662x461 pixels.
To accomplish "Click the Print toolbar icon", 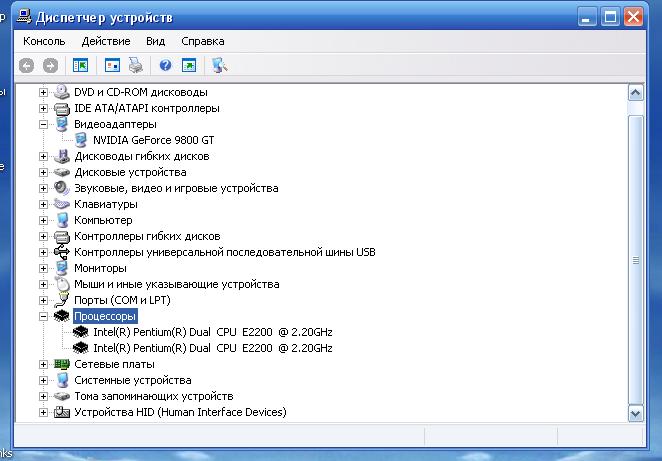I will coord(136,65).
